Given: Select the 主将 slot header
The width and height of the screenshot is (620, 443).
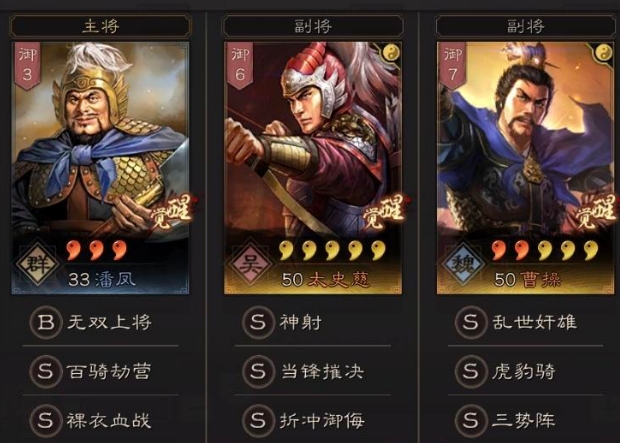Looking at the screenshot, I should pos(101,27).
